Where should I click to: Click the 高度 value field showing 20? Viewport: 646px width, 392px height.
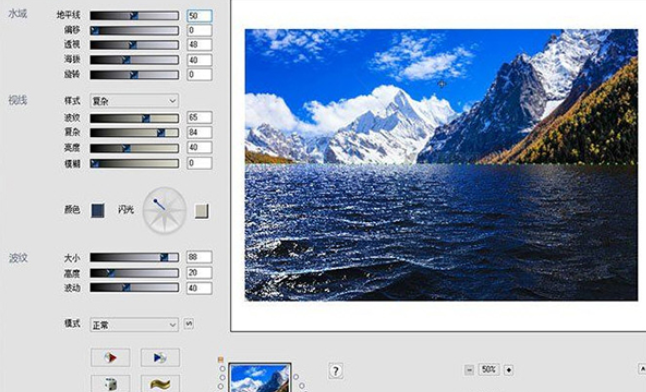[x=199, y=272]
